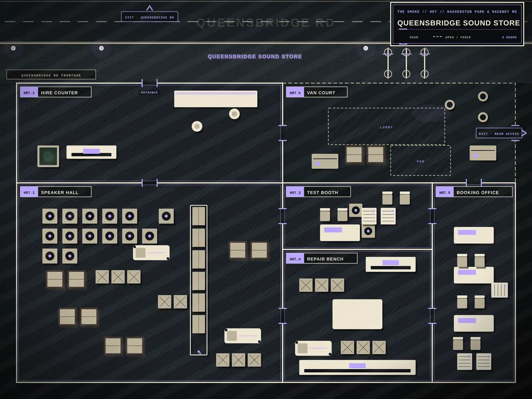Select the desk inside the Test Booth
The height and width of the screenshot is (399, 532).
[340, 233]
